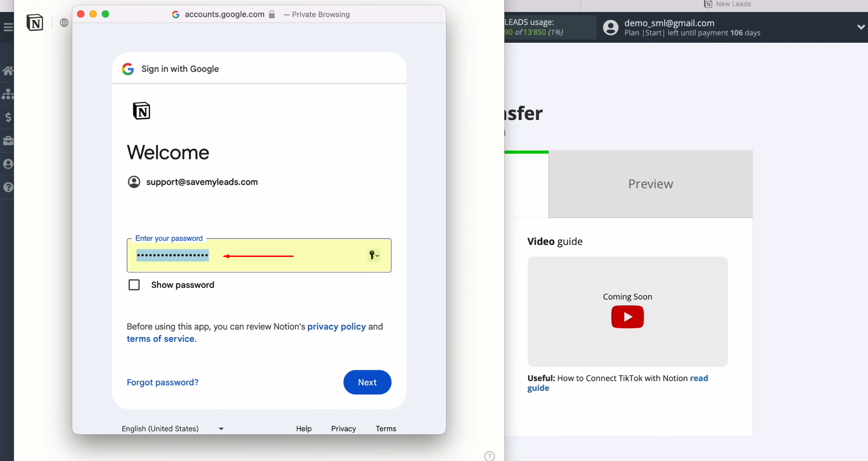
Task: Select the Preview step tab
Action: pyautogui.click(x=651, y=184)
